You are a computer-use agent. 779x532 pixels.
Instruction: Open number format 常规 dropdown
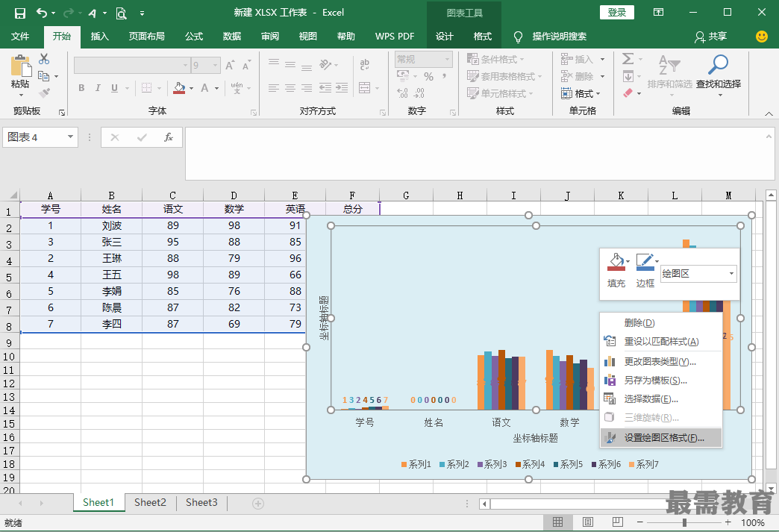click(x=447, y=59)
